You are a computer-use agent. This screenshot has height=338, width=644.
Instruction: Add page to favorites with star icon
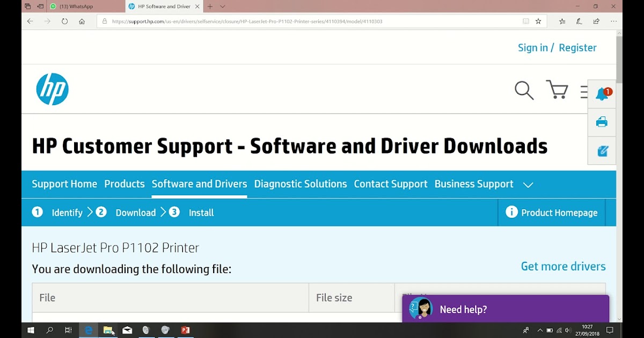(538, 21)
